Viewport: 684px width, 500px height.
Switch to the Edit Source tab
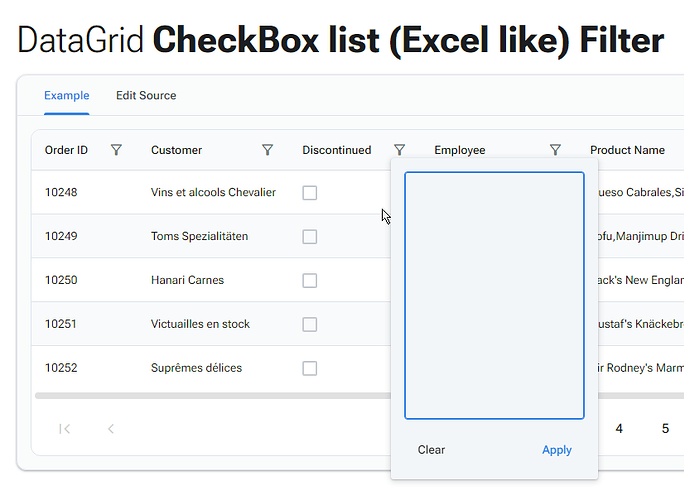pyautogui.click(x=146, y=96)
